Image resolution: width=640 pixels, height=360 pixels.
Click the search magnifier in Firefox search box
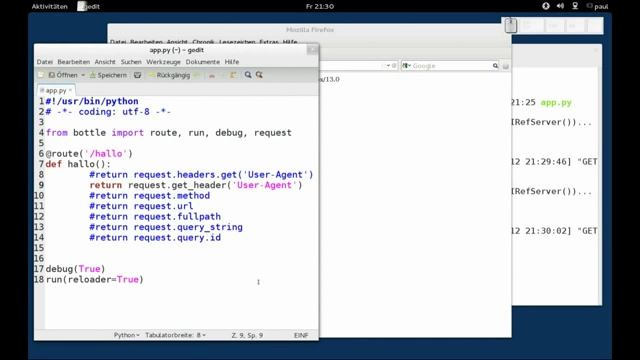[x=495, y=66]
